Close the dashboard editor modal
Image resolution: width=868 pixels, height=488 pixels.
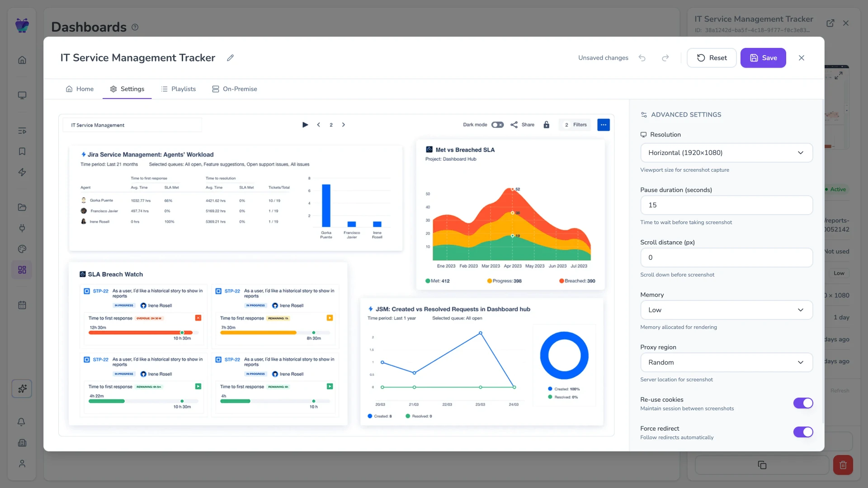coord(802,58)
